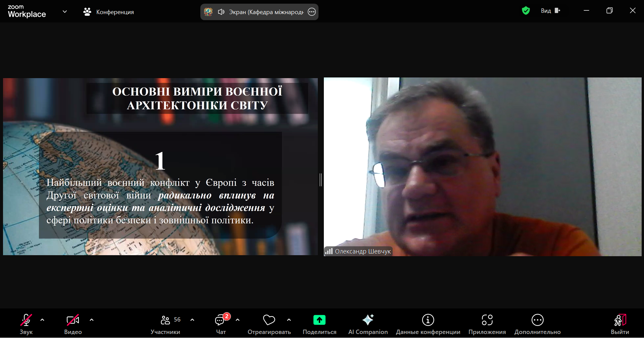Click the shared presentation slide view

[160, 167]
